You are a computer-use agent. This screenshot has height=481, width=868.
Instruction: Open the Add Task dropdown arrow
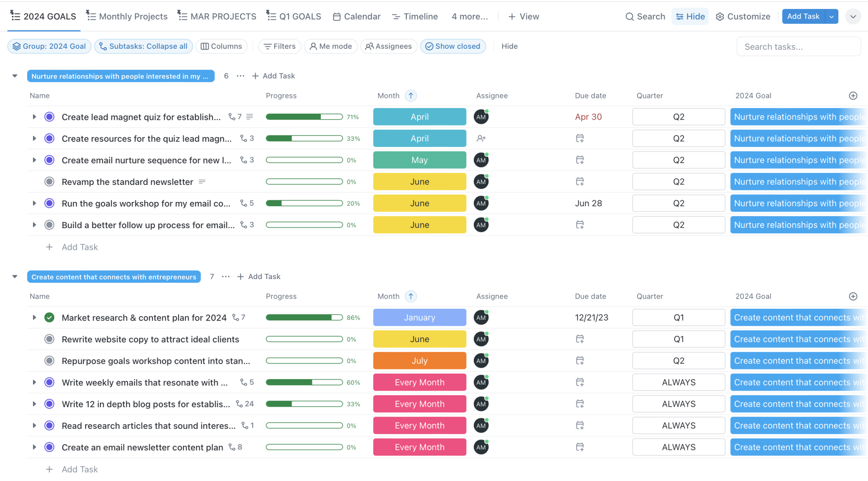point(832,16)
